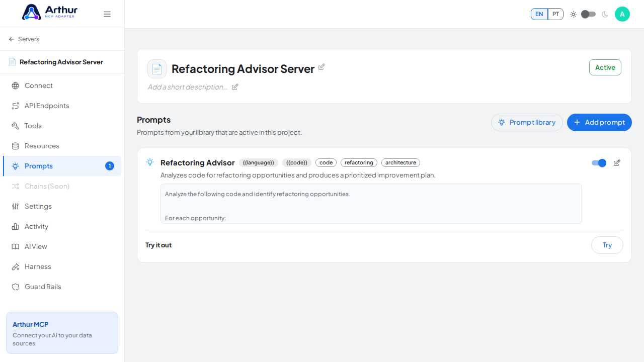Click the Chains (Soon) sidebar item

[62, 186]
